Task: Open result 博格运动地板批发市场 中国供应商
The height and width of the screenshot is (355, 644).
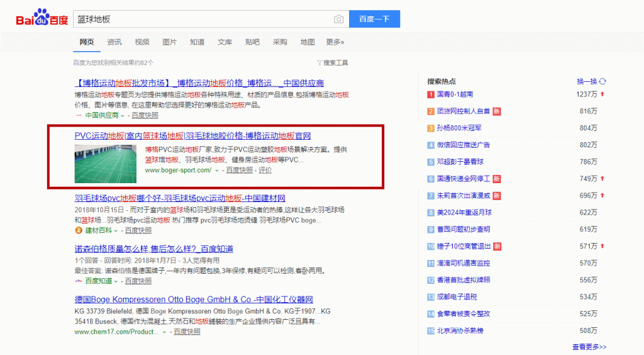Action: coord(199,83)
